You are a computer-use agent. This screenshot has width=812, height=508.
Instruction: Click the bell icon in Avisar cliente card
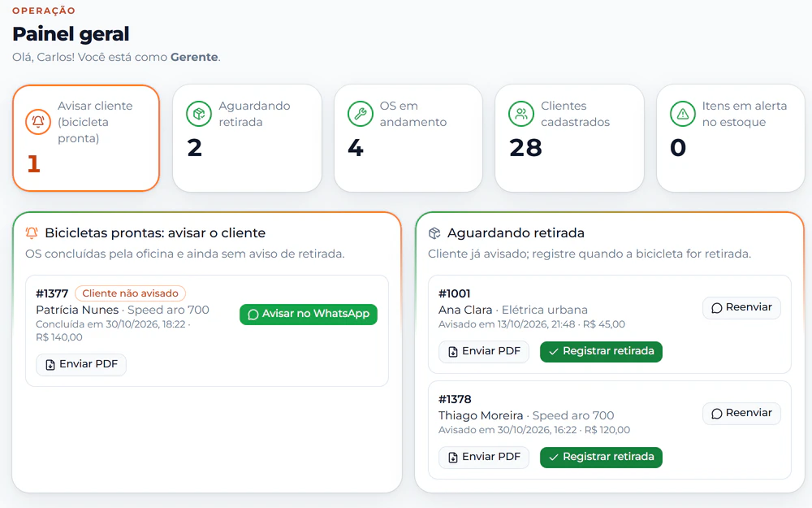pos(38,122)
